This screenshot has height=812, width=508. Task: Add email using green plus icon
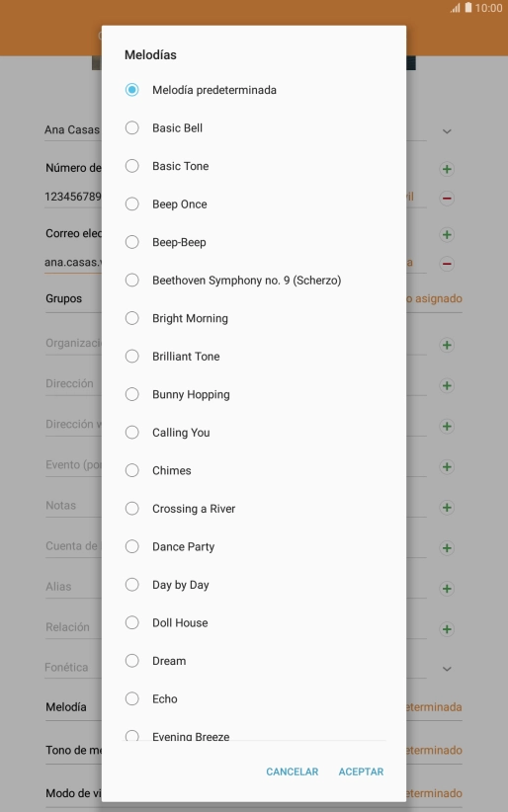point(447,234)
